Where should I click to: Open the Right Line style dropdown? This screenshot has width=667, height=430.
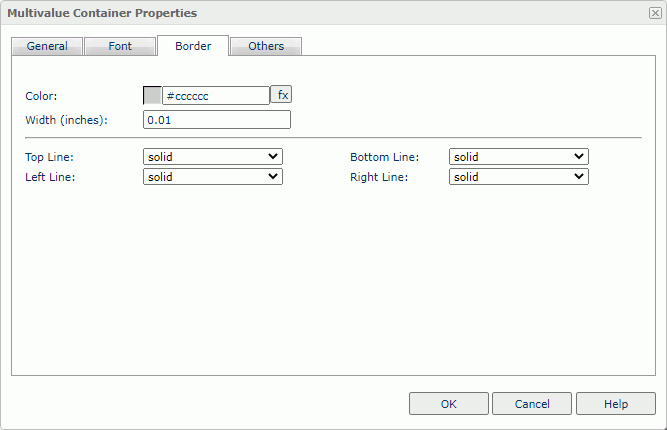coord(519,177)
